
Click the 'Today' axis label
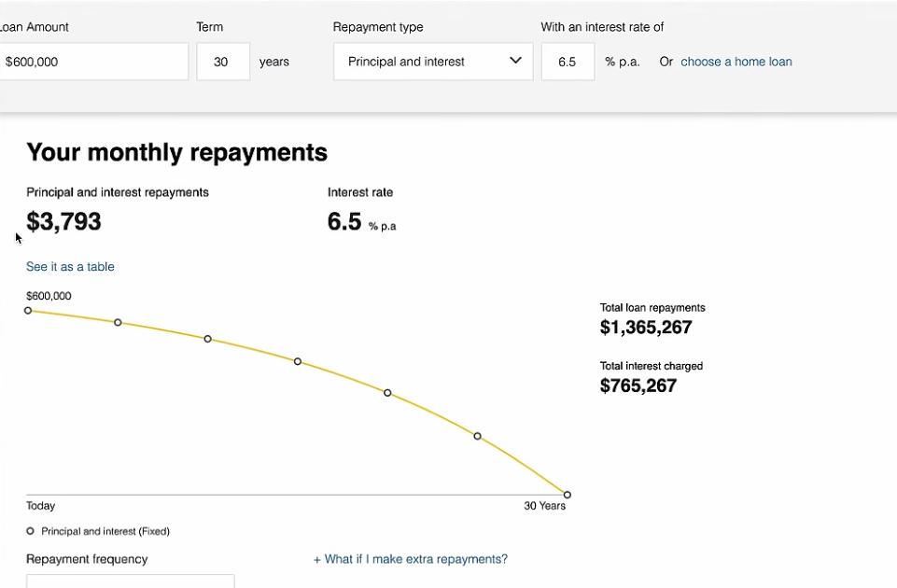click(x=41, y=506)
